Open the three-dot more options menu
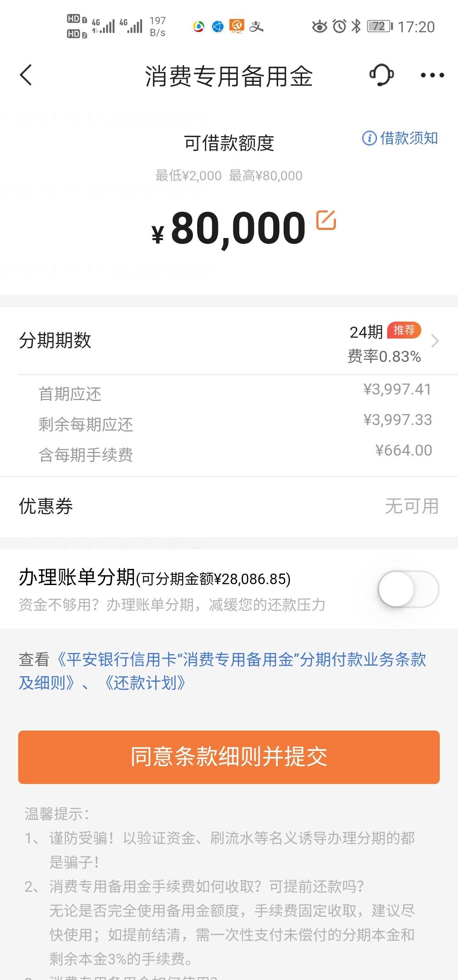The height and width of the screenshot is (980, 458). [432, 76]
